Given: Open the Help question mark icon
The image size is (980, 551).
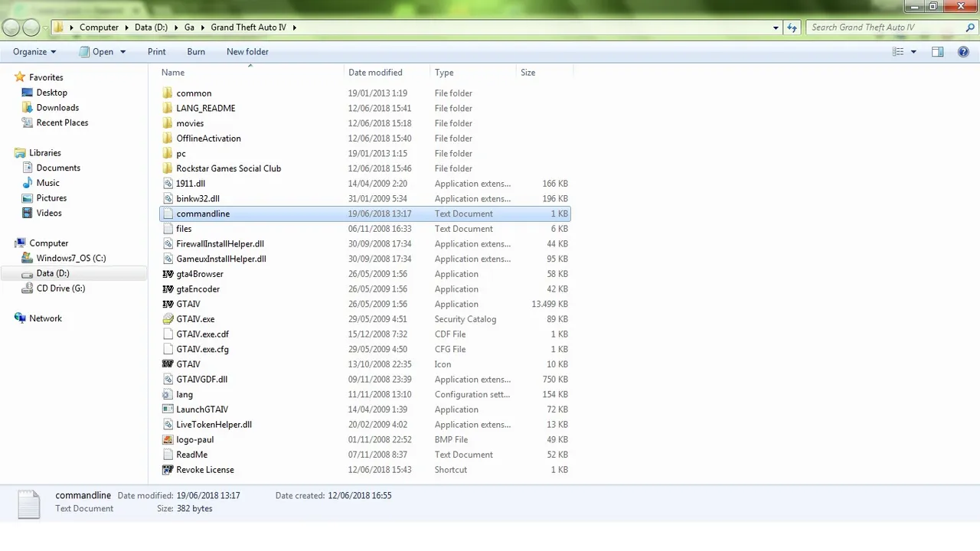Looking at the screenshot, I should pos(963,52).
